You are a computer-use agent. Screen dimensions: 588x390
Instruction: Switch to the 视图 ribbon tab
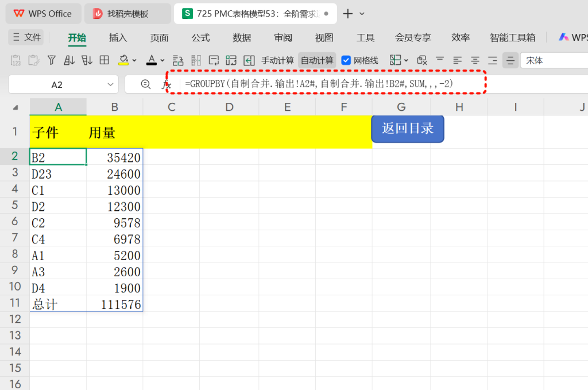click(x=324, y=37)
